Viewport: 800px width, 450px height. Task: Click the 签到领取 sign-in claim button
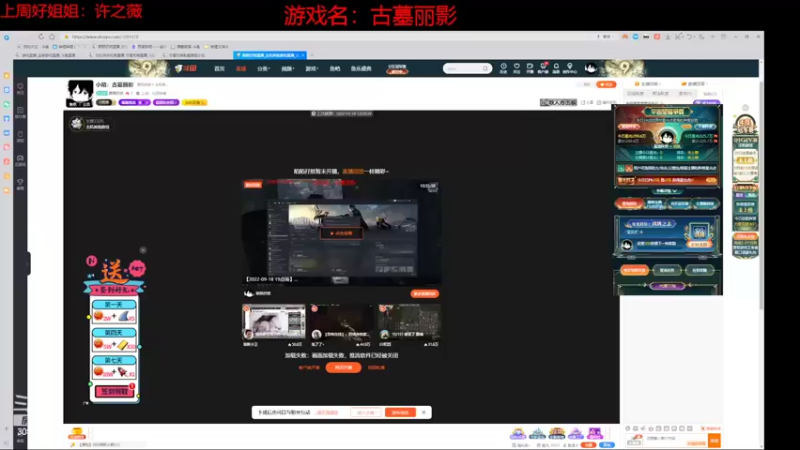(x=114, y=391)
